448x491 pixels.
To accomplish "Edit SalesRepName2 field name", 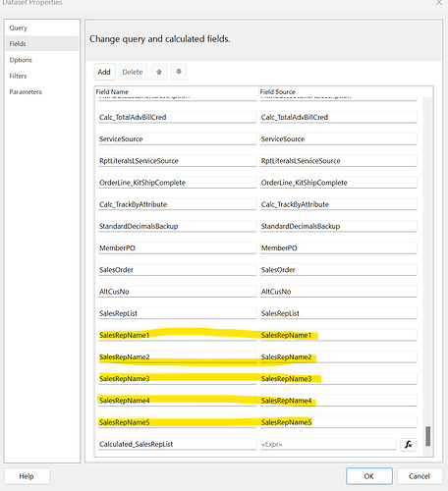I will pyautogui.click(x=177, y=357).
